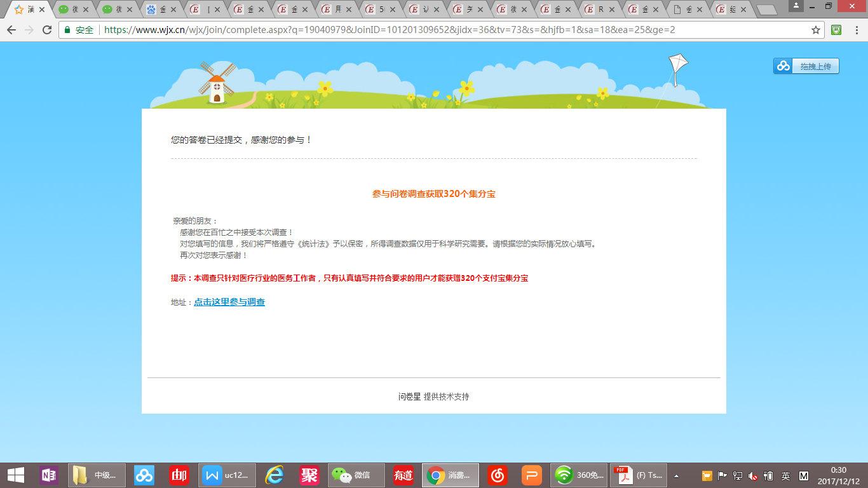Viewport: 868px width, 488px height.
Task: Click the power tray icon
Action: pos(768,476)
